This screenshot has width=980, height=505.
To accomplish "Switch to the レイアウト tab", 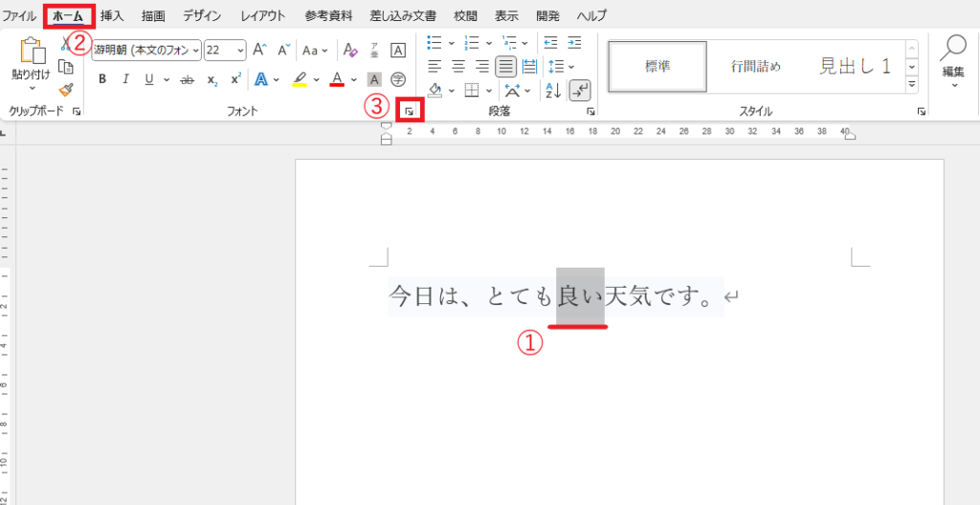I will coord(263,15).
